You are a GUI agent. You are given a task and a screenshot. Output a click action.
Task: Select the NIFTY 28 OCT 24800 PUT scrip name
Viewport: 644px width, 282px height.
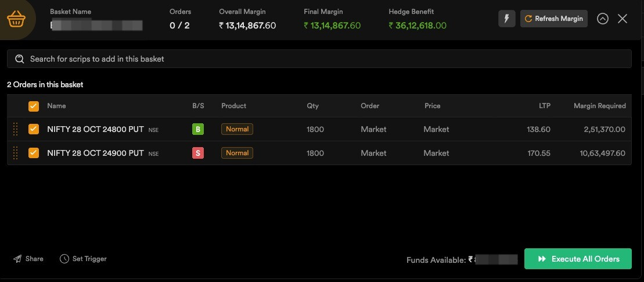(x=95, y=129)
